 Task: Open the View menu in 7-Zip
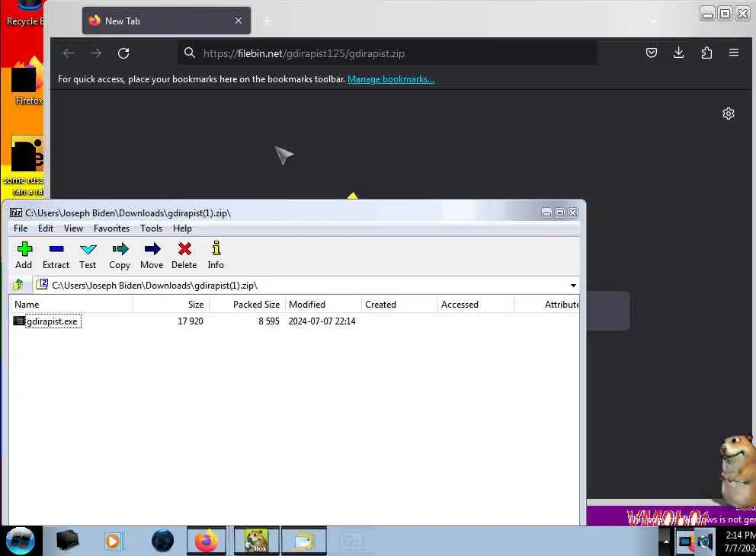(x=73, y=228)
